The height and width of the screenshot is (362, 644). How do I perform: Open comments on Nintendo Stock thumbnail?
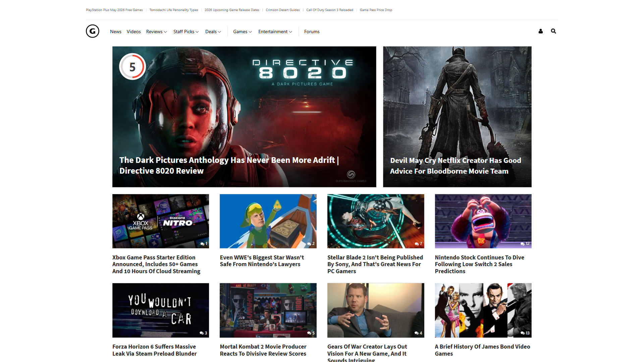[525, 244]
